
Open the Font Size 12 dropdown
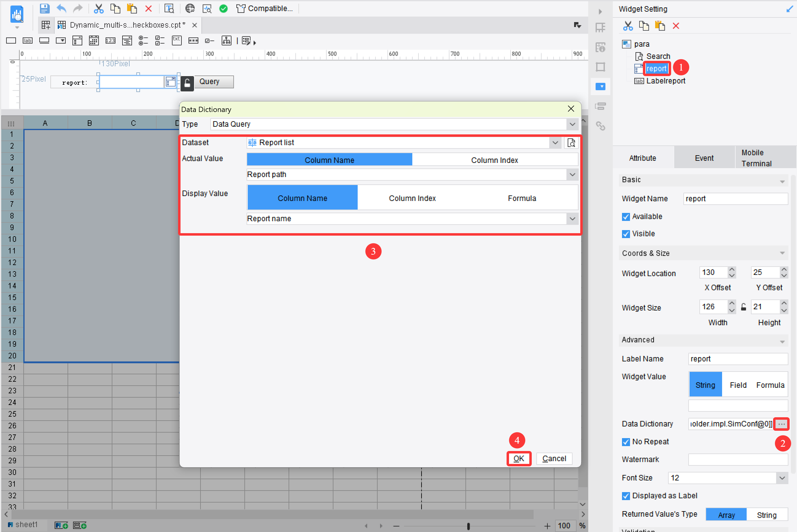(782, 478)
